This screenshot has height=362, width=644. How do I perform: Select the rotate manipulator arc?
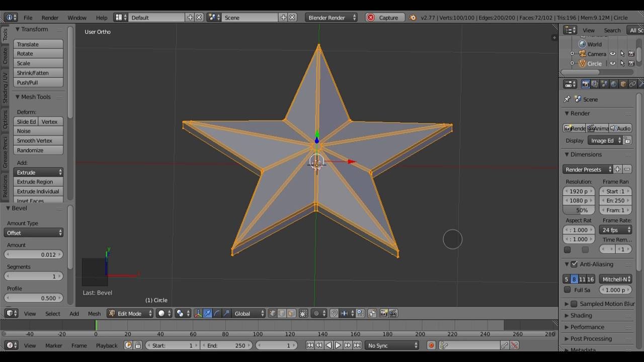(x=217, y=313)
